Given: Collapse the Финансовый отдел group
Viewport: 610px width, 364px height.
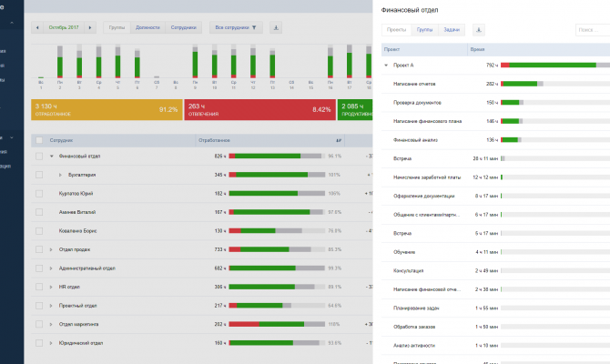Looking at the screenshot, I should click(x=51, y=157).
